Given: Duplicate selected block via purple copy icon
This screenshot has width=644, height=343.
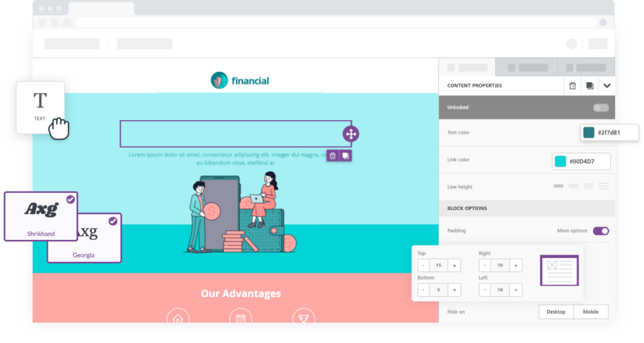Looking at the screenshot, I should click(x=345, y=156).
